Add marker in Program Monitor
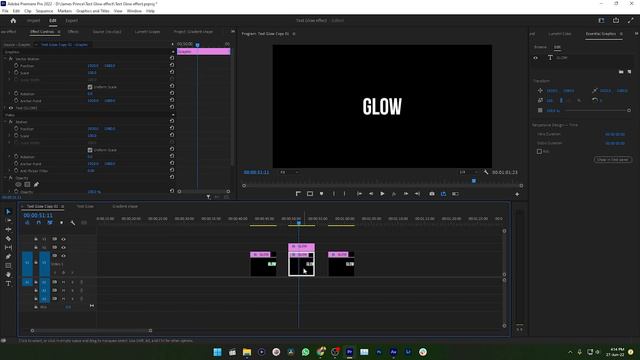 click(322, 194)
